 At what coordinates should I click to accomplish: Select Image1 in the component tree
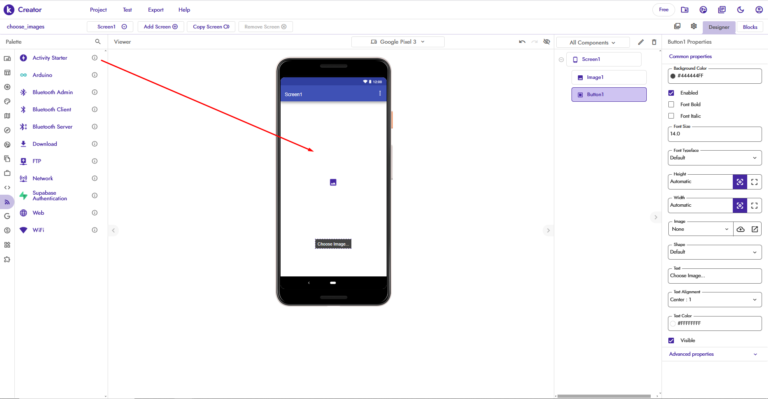pyautogui.click(x=609, y=77)
